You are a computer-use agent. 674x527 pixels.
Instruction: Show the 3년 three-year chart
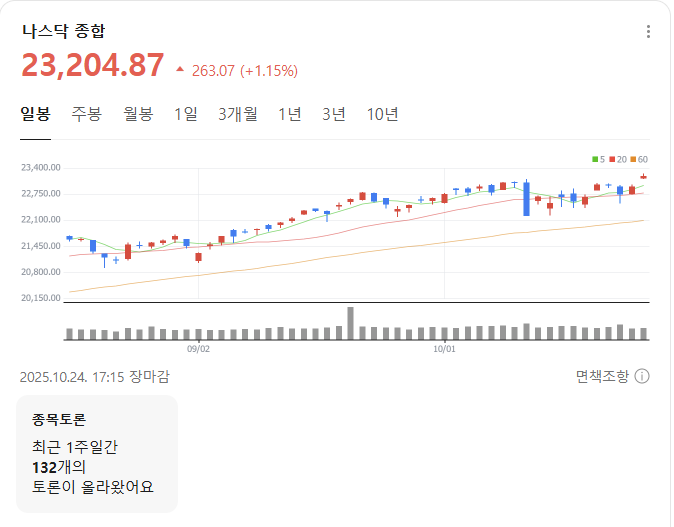tap(334, 114)
